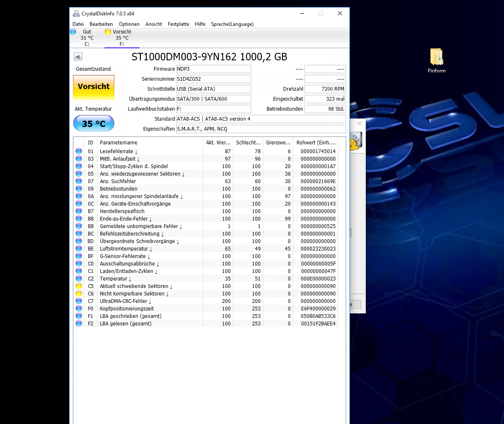Click the Drehzahl value 7200 RPM
504x424 pixels.
[x=325, y=89]
